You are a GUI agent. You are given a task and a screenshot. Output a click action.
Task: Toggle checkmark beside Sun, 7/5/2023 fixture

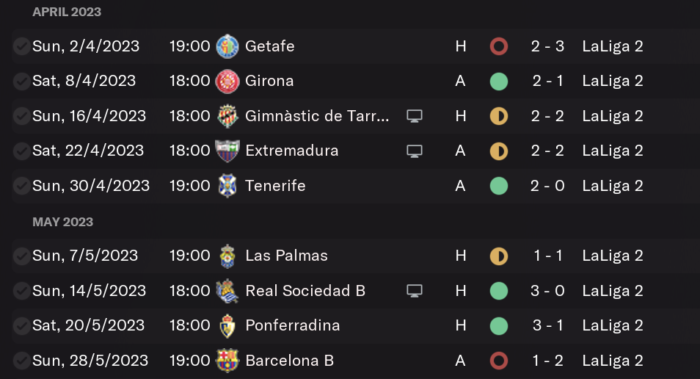point(21,256)
